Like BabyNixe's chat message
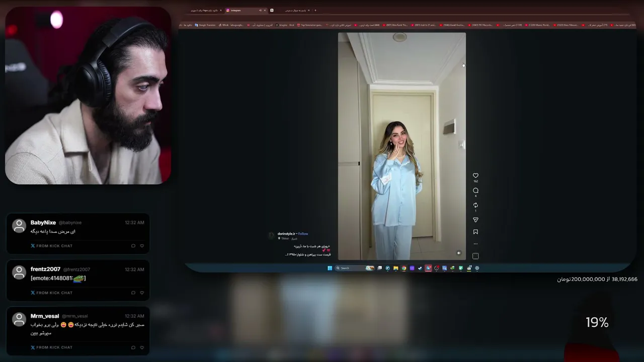This screenshot has width=644, height=362. click(142, 246)
